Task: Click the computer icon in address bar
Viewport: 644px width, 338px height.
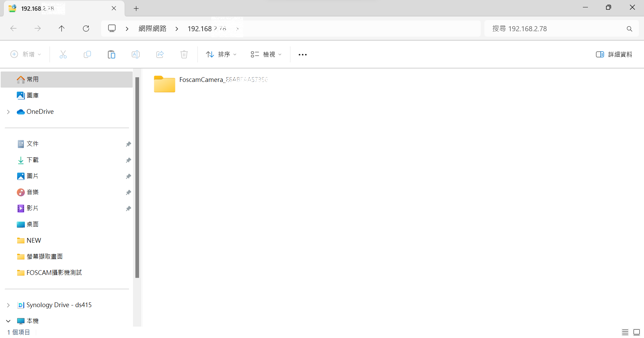Action: (112, 29)
